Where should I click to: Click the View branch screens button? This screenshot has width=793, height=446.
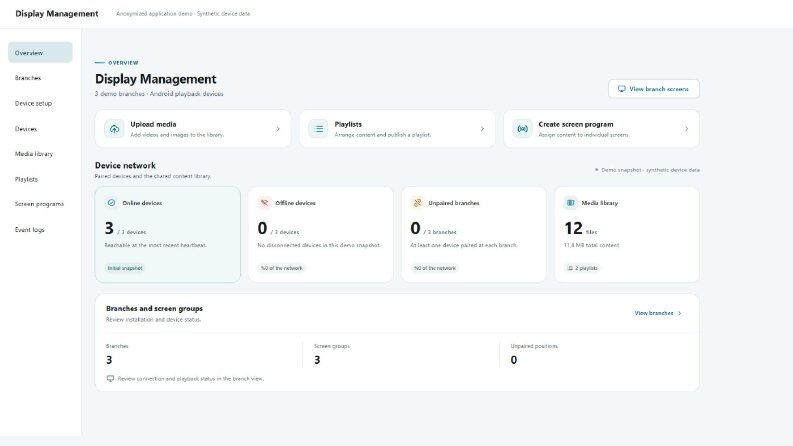point(653,89)
